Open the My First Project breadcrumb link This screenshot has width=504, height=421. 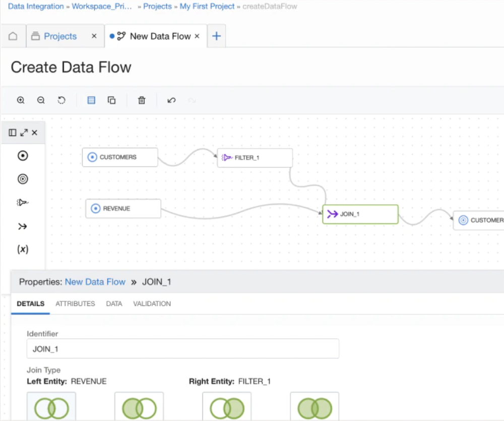(207, 7)
